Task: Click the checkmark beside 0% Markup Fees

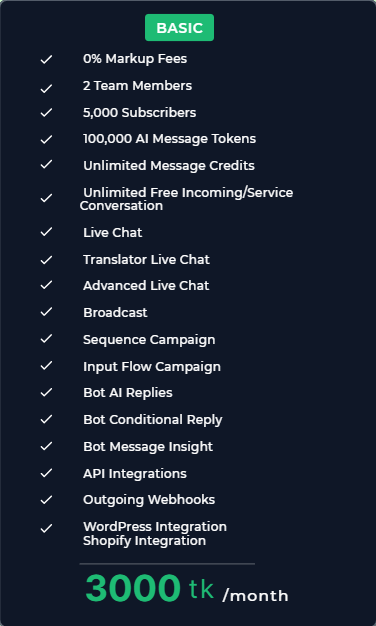Action: click(x=46, y=59)
